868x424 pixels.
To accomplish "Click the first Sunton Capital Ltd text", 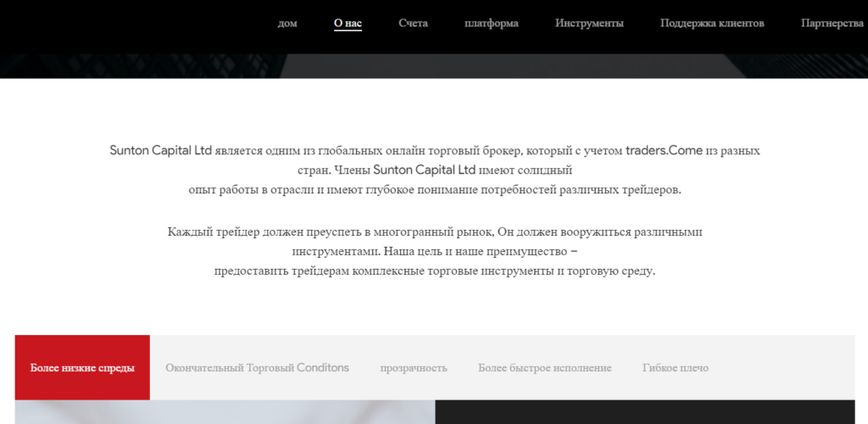I will 161,151.
